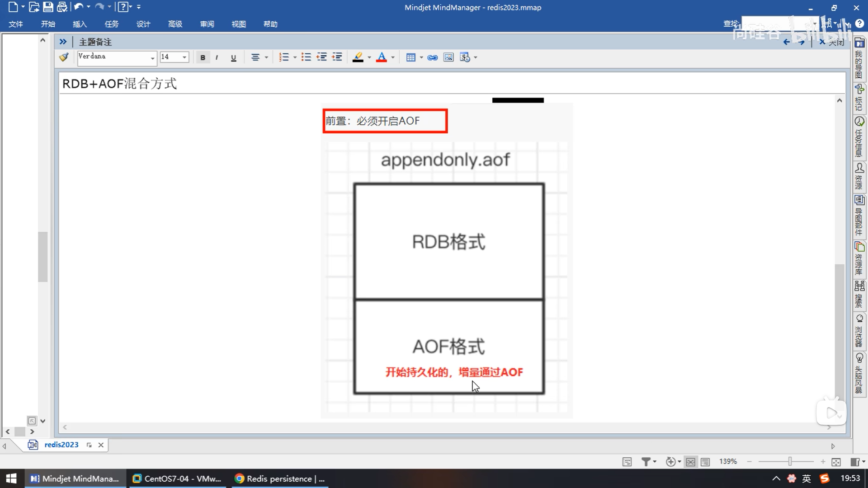Viewport: 868px width, 488px height.
Task: Switch to outline view in status bar
Action: (705, 461)
